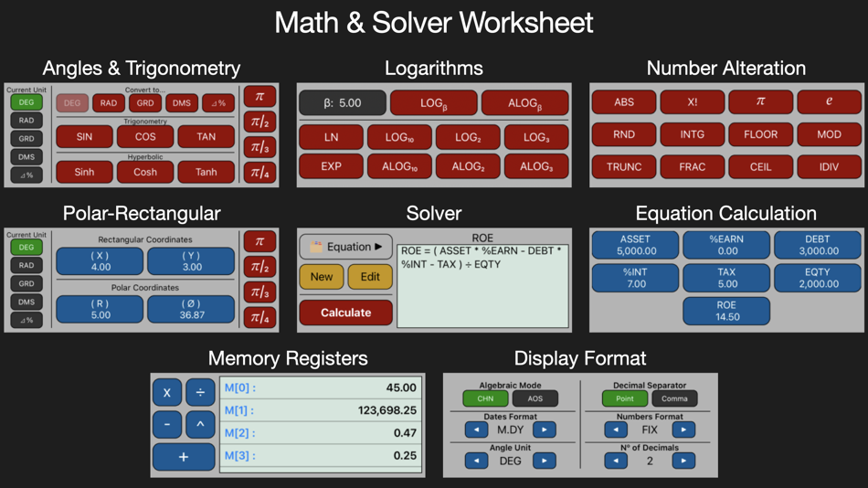Set trigonometry current unit to RAD
The height and width of the screenshot is (488, 868).
(26, 121)
